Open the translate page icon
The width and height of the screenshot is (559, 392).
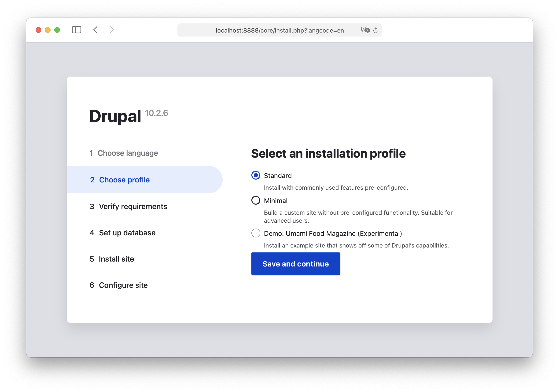point(365,30)
